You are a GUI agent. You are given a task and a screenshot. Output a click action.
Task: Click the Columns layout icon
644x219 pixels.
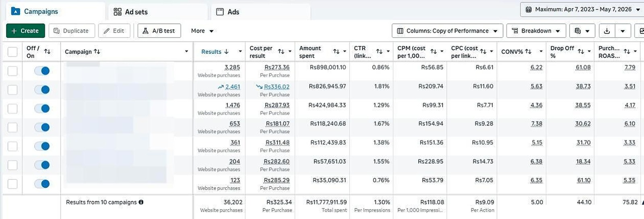400,31
